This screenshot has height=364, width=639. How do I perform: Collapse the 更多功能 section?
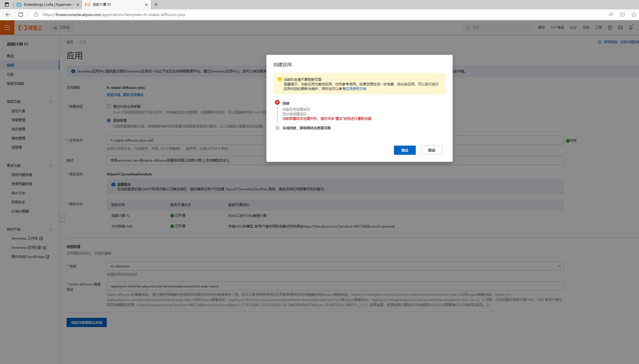pos(51,166)
